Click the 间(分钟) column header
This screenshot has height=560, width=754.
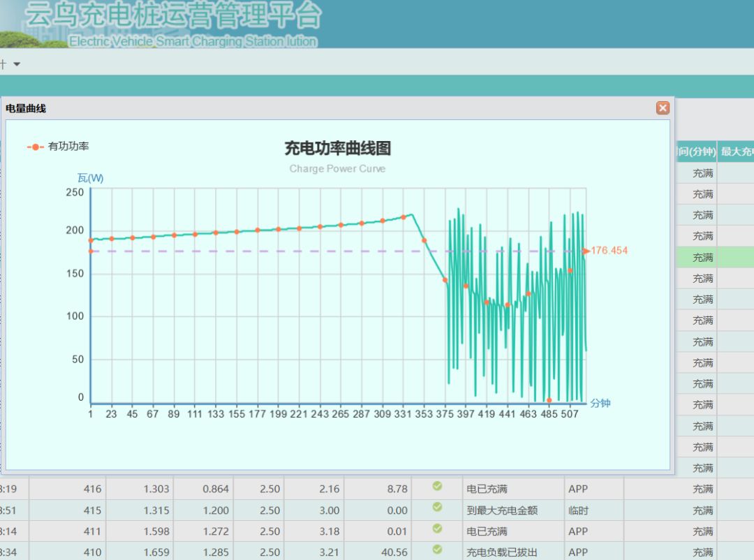point(696,152)
